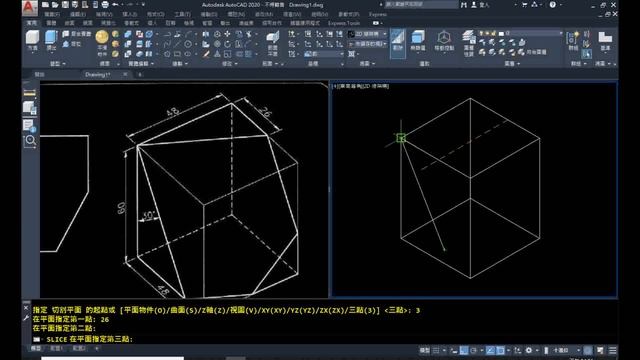Click the Save icon in quick access toolbar
This screenshot has height=360, width=640.
[65, 5]
